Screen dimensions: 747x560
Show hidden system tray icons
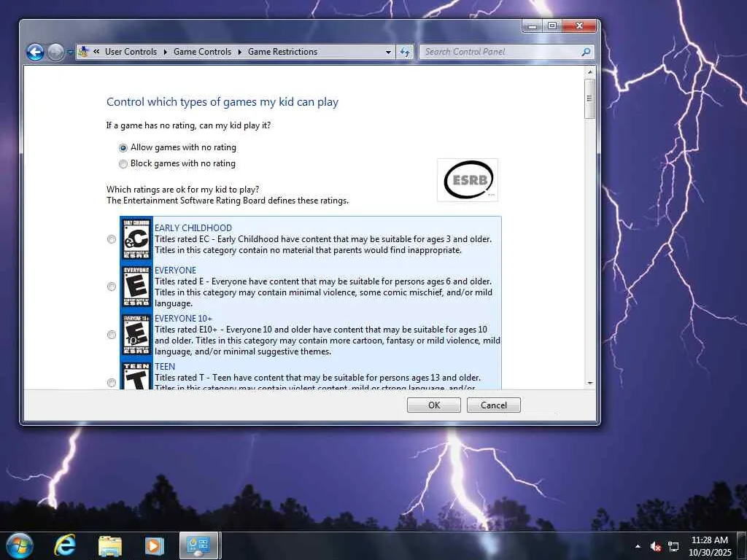(x=638, y=546)
